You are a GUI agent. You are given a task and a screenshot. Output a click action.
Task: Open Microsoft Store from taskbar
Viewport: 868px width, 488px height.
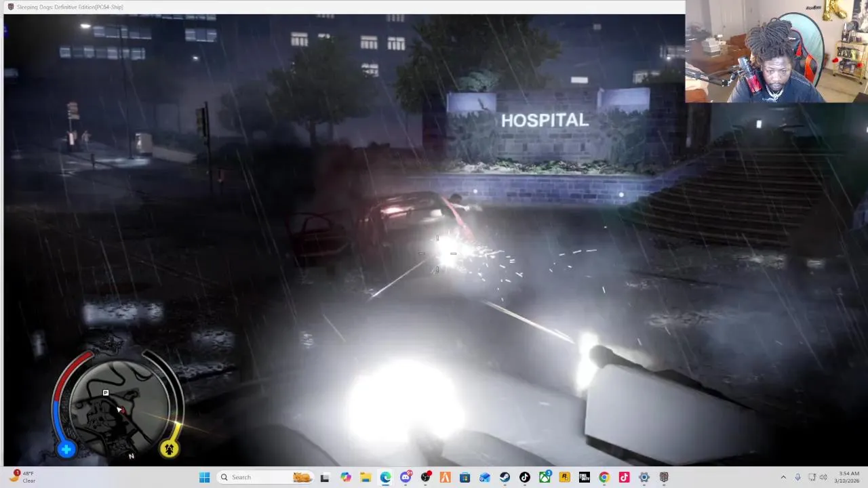click(465, 477)
